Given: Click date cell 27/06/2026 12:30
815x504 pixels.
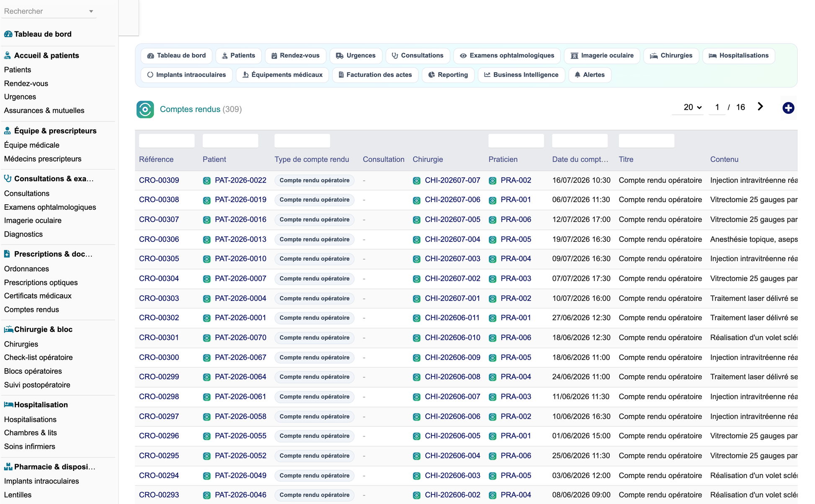Looking at the screenshot, I should (x=581, y=318).
